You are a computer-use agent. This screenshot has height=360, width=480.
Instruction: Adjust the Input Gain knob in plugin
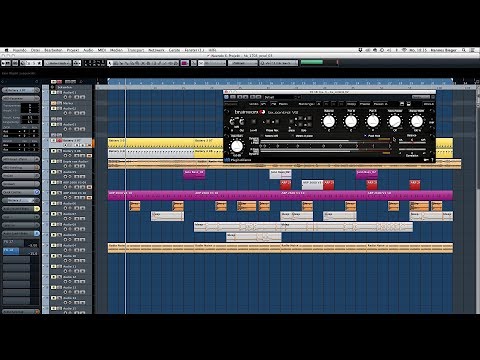pyautogui.click(x=237, y=146)
